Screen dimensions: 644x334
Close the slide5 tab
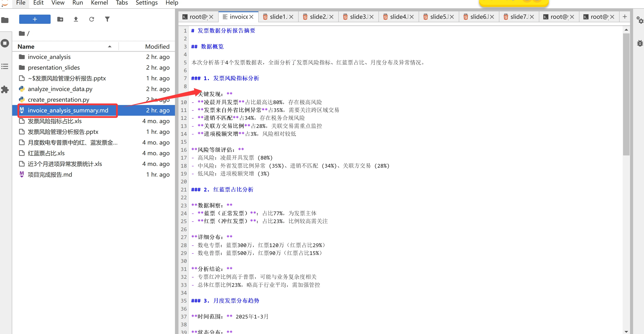(x=452, y=17)
